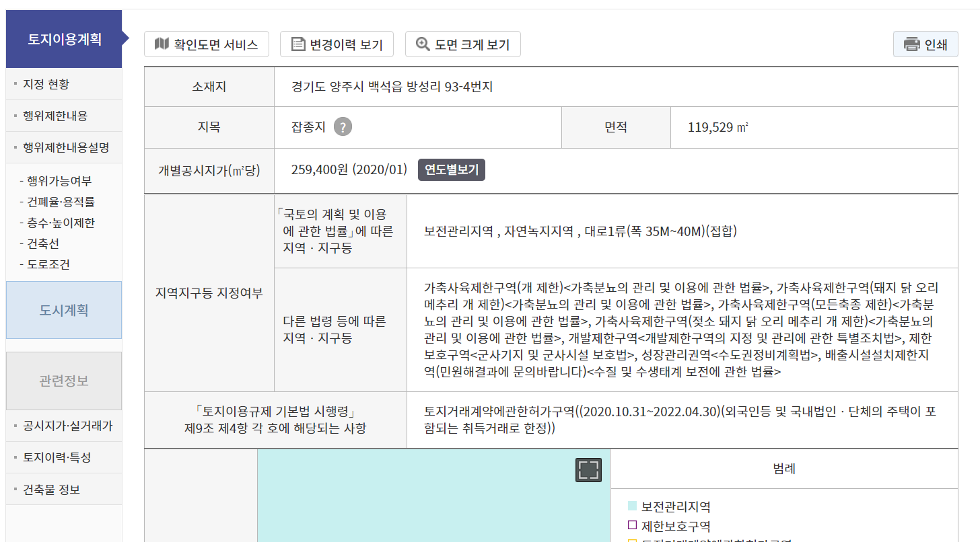Click the map icon in 확인도면 서비스
This screenshot has height=542, width=980.
click(162, 44)
